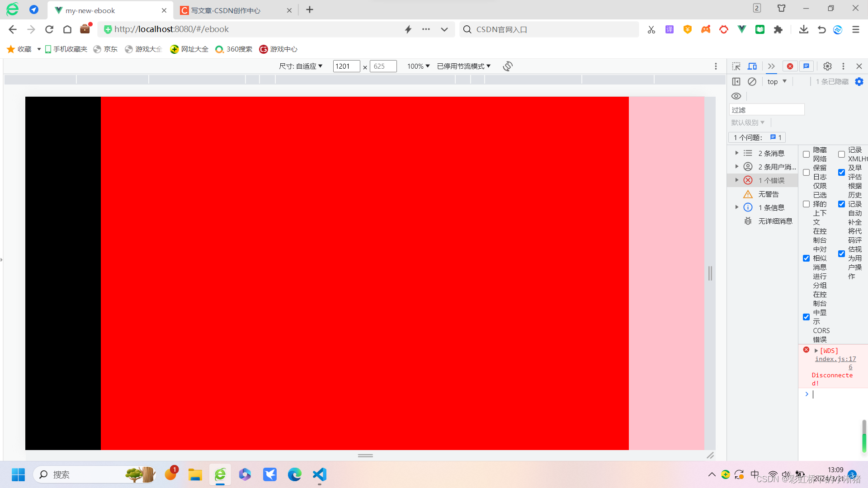This screenshot has height=488, width=868.
Task: Expand the 1 error message group
Action: 737,180
